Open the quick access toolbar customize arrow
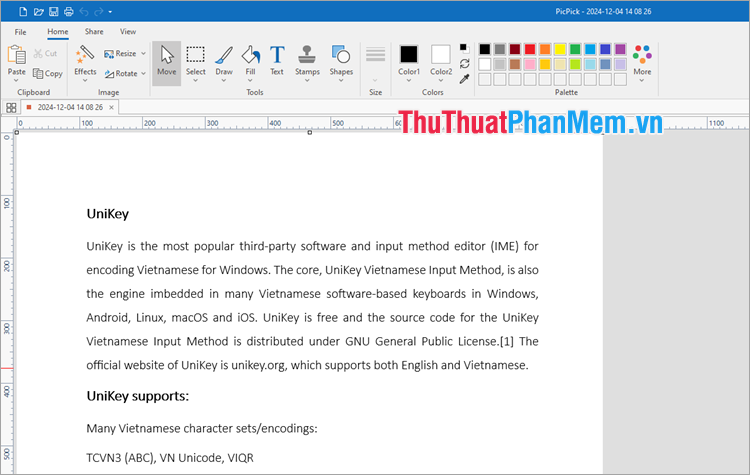 (110, 12)
